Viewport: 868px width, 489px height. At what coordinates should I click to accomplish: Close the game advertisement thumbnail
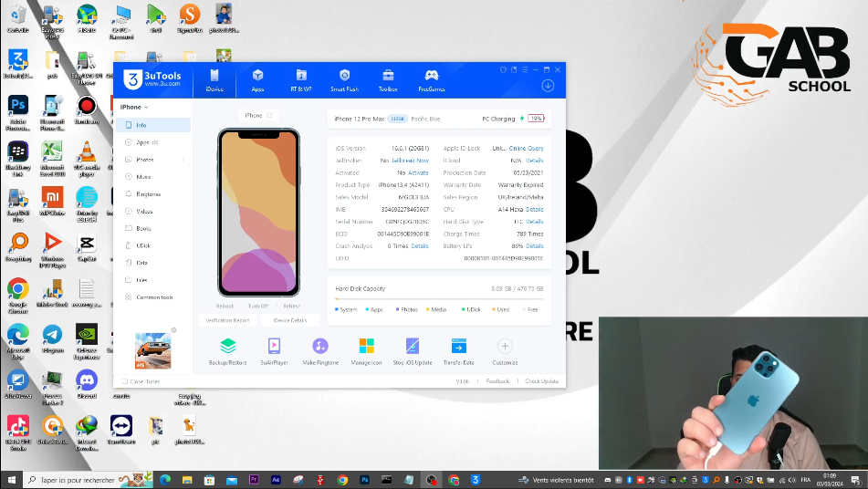point(173,330)
